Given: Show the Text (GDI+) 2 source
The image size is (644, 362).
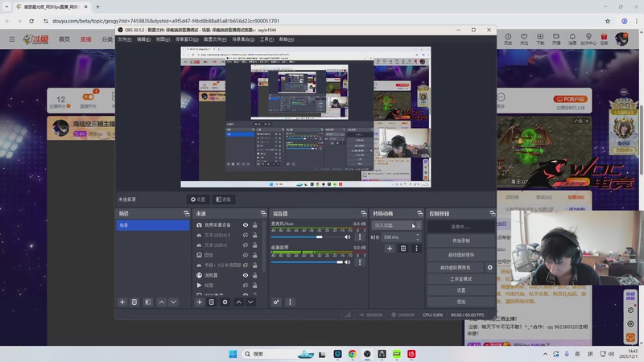Looking at the screenshot, I should pos(246,235).
